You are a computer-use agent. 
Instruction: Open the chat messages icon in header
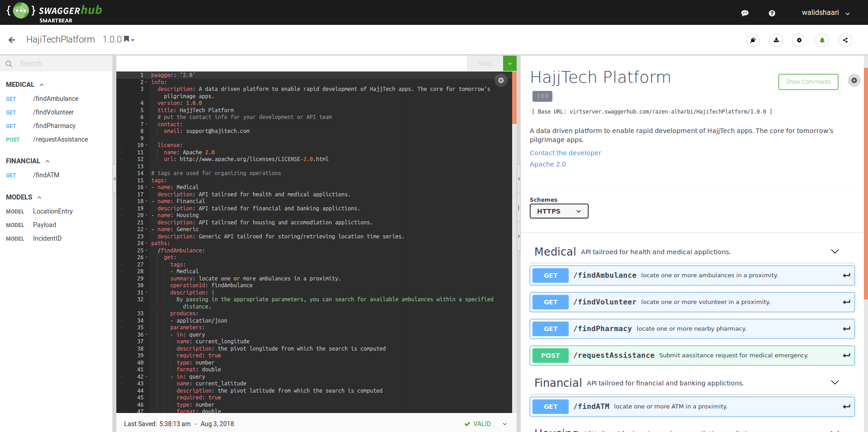coord(744,13)
